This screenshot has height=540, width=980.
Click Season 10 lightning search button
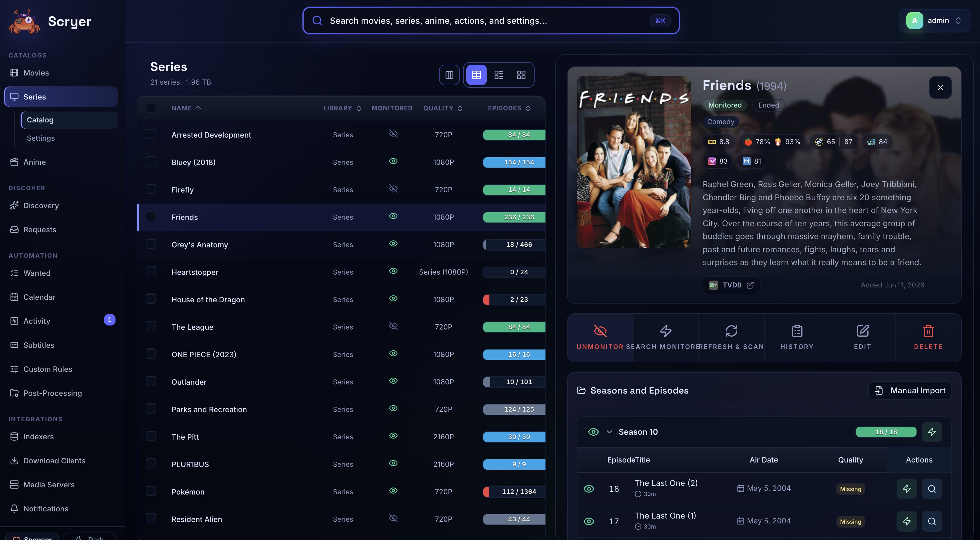tap(932, 432)
